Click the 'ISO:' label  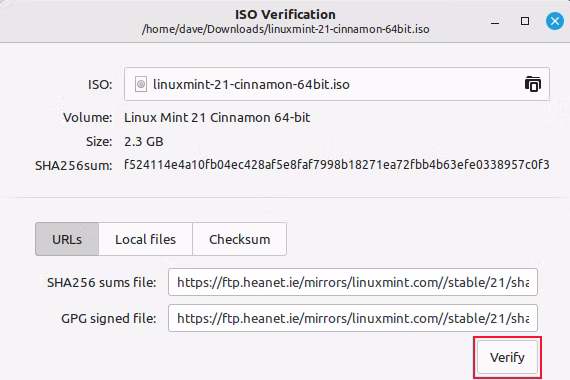pyautogui.click(x=100, y=85)
